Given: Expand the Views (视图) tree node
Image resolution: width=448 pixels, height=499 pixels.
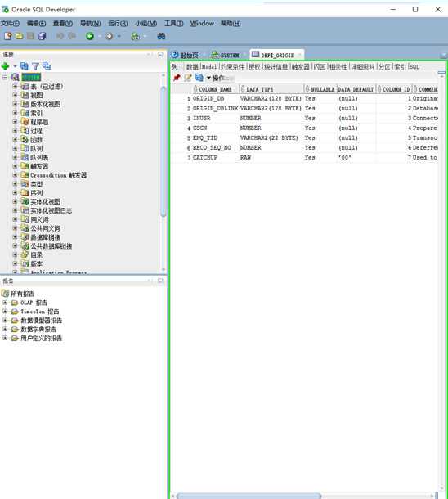Looking at the screenshot, I should click(x=15, y=95).
